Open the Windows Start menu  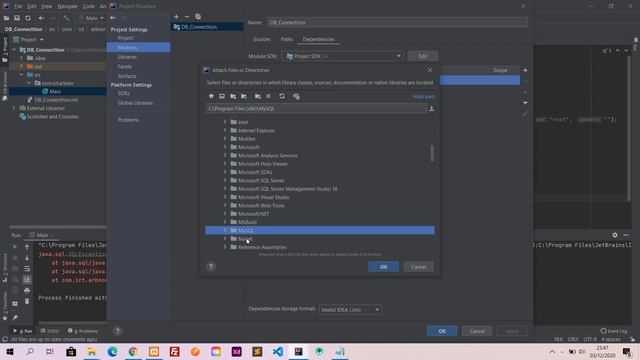[x=10, y=351]
